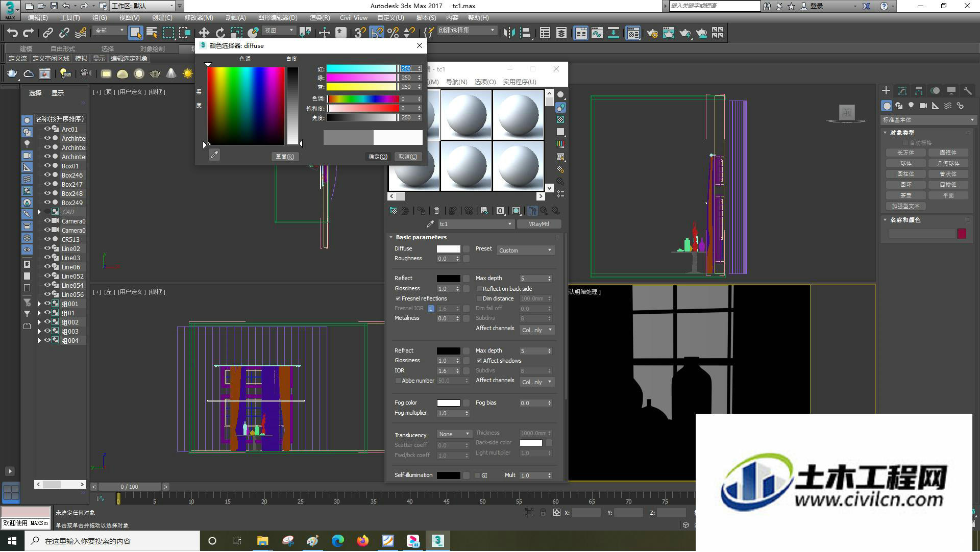980x552 pixels.
Task: Open tc1 material name dropdown
Action: point(476,224)
